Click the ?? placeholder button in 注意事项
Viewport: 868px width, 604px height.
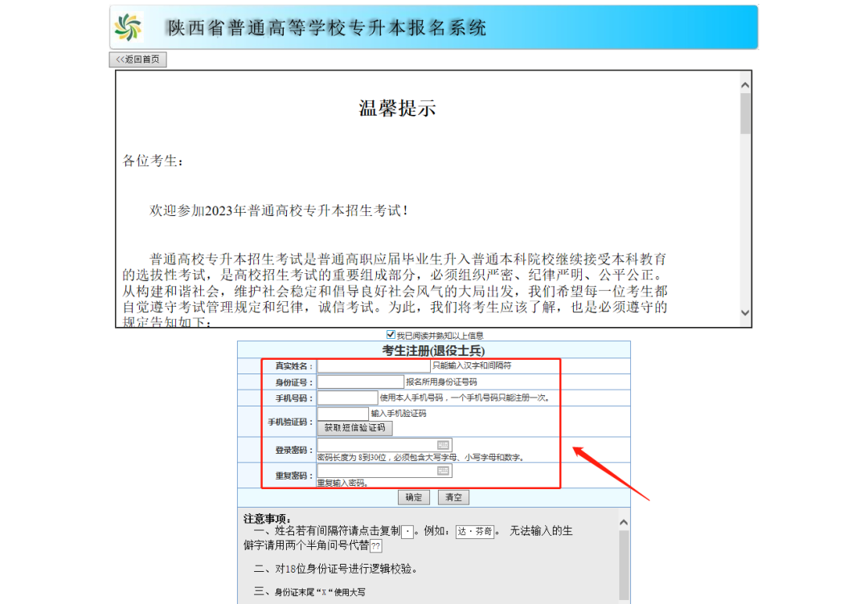click(375, 546)
